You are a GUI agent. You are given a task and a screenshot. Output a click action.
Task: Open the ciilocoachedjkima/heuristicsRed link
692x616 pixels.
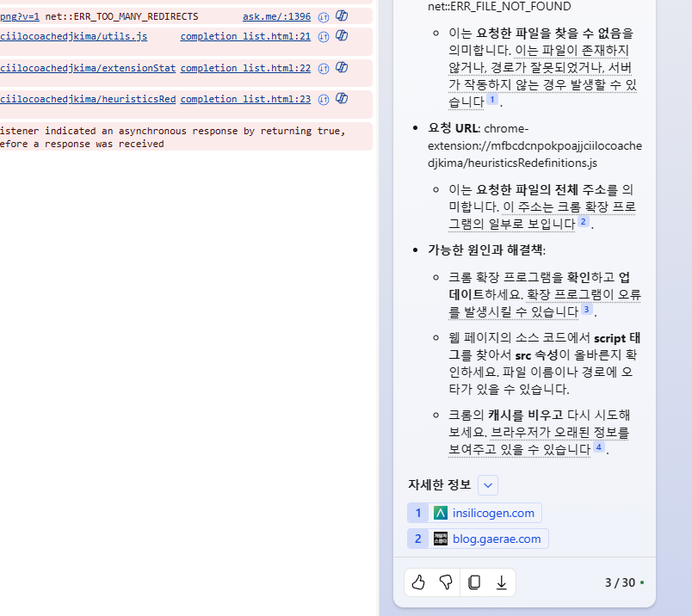(x=88, y=99)
